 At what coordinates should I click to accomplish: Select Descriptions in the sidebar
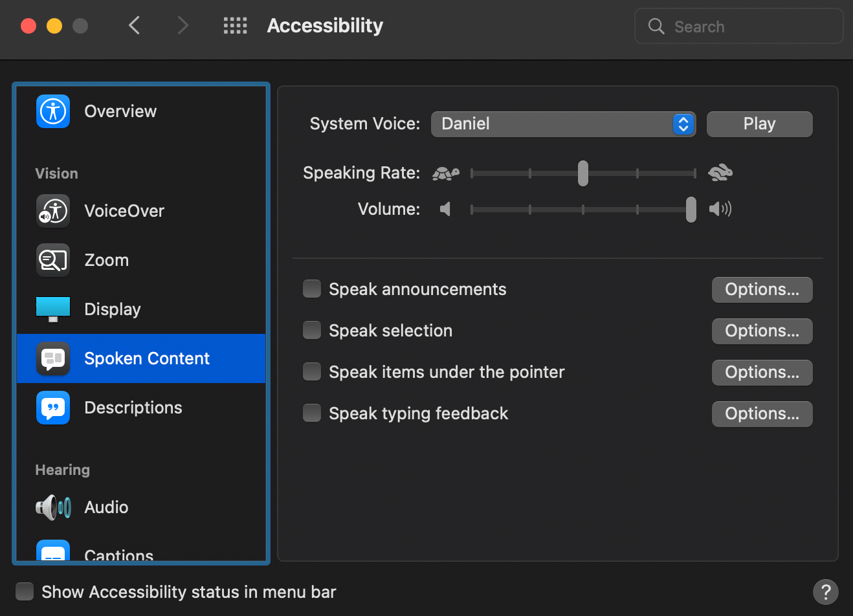click(52, 407)
